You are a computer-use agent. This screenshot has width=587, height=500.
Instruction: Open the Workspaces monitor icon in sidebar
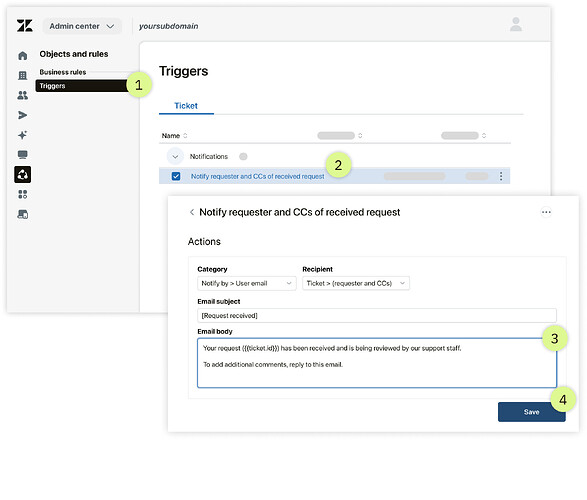click(22, 155)
